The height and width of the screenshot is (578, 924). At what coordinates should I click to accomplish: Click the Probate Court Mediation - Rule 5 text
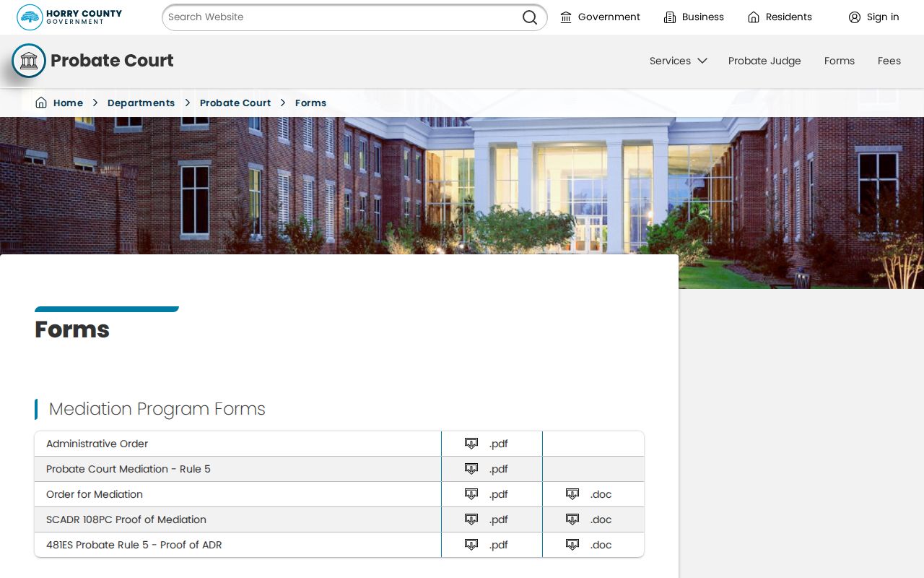(x=128, y=469)
